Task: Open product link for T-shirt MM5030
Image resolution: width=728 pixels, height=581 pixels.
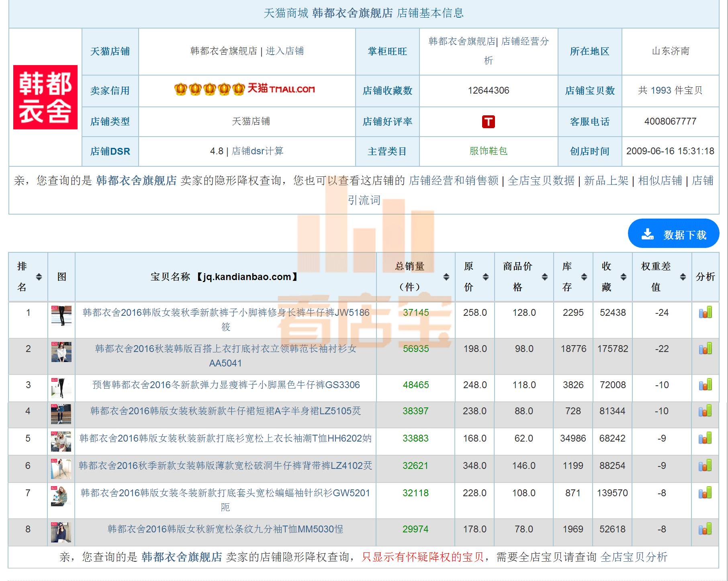Action: pos(226,529)
